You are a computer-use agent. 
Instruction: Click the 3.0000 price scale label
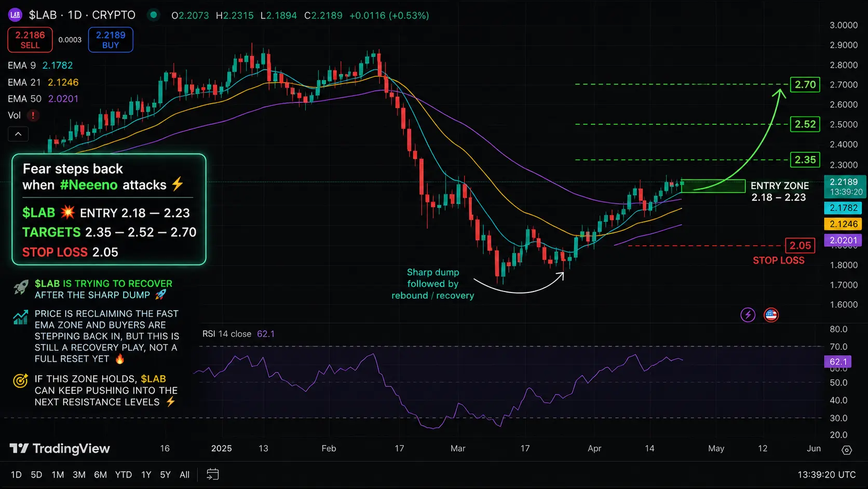[x=844, y=25]
